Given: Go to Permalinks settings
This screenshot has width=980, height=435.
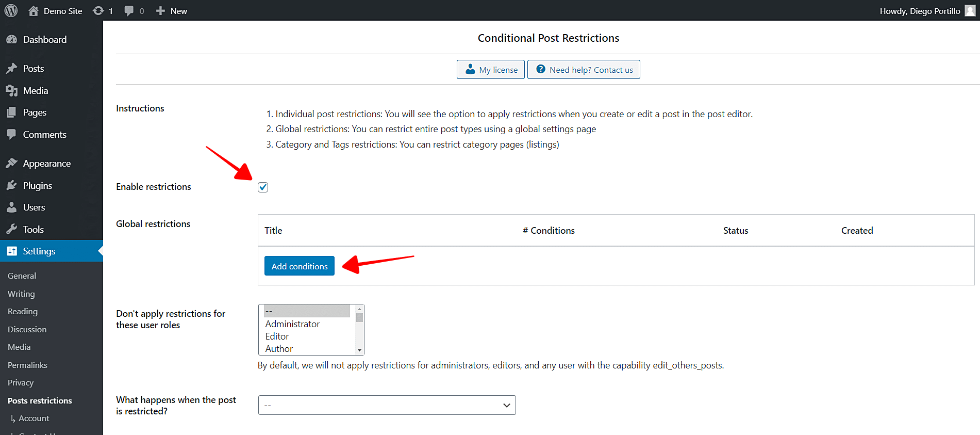Looking at the screenshot, I should point(27,365).
